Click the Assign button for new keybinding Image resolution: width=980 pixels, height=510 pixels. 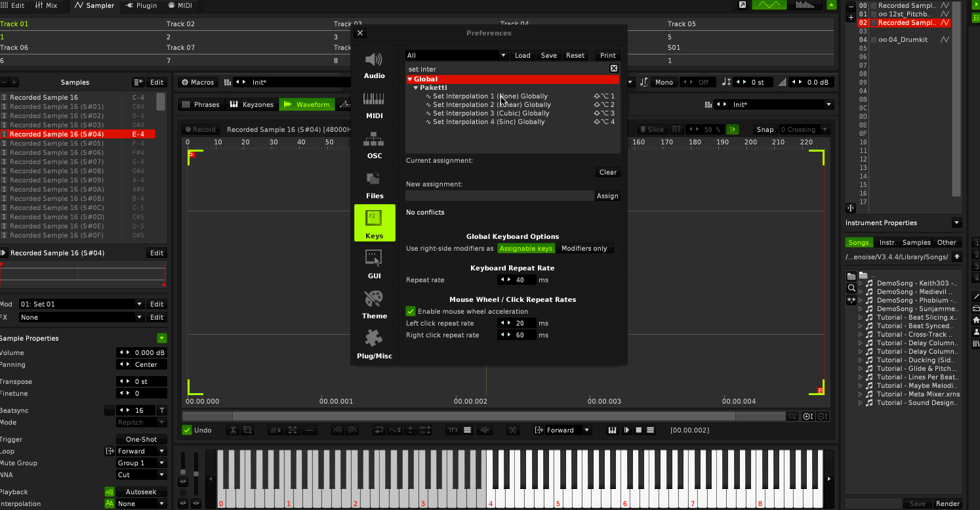coord(607,196)
